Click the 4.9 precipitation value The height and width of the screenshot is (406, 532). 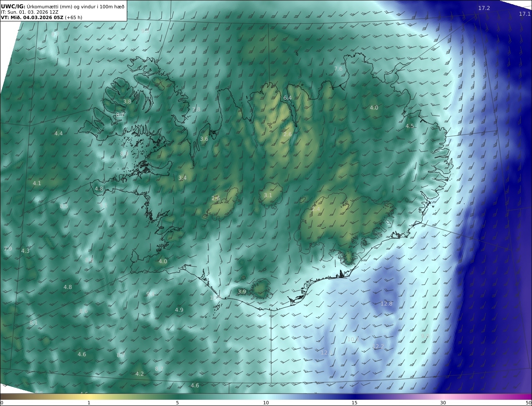(x=179, y=310)
